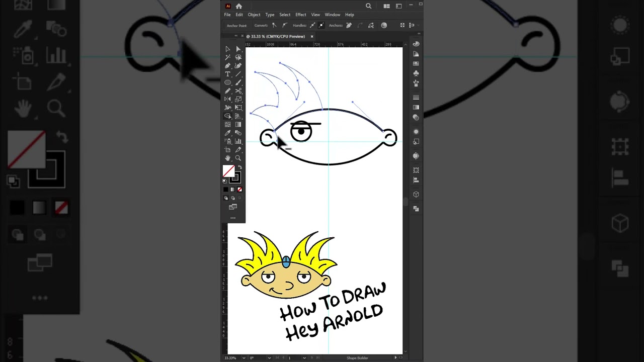This screenshot has width=644, height=362.
Task: Choose Draw Normal mode
Action: [225, 198]
